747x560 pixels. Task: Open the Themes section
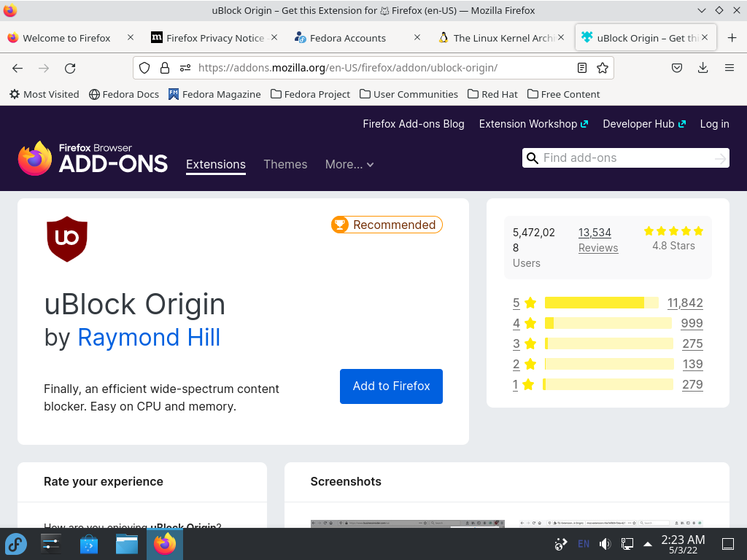point(285,164)
